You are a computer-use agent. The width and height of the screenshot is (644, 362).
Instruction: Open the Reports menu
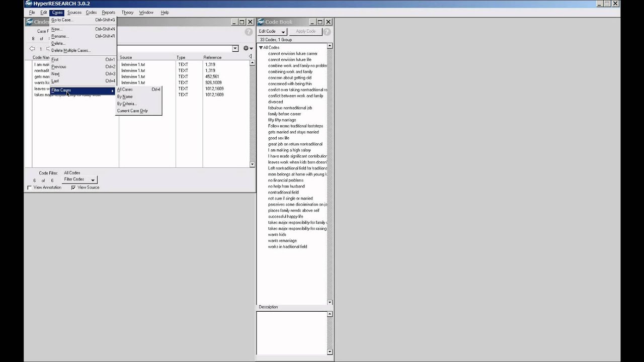point(109,13)
